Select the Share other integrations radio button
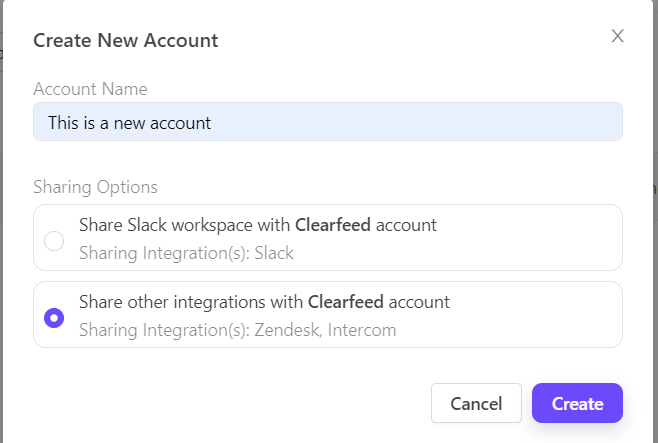658x443 pixels. point(55,317)
